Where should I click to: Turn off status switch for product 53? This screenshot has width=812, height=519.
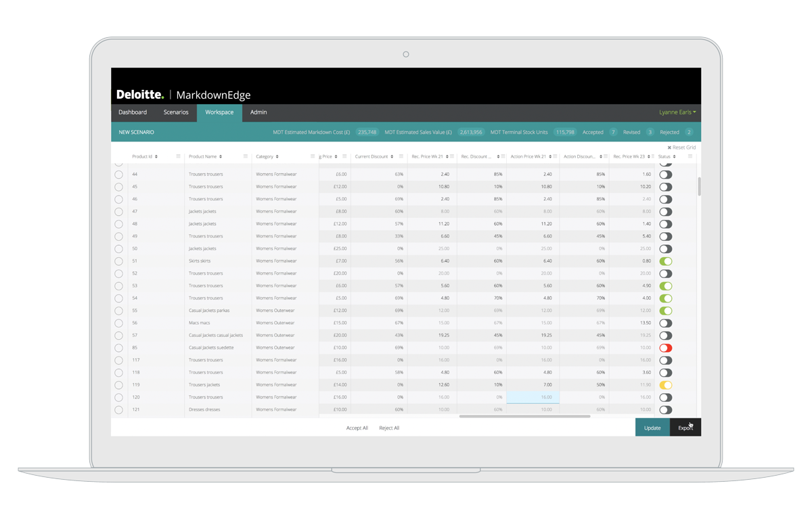tap(666, 286)
